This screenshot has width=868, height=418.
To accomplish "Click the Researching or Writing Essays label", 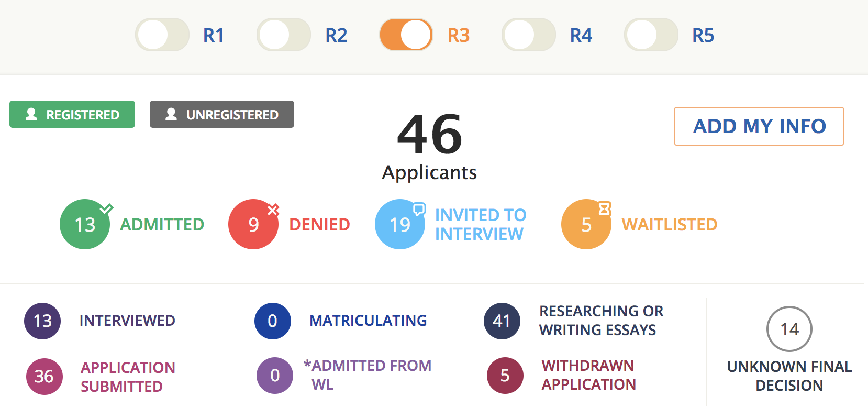I will click(x=601, y=321).
